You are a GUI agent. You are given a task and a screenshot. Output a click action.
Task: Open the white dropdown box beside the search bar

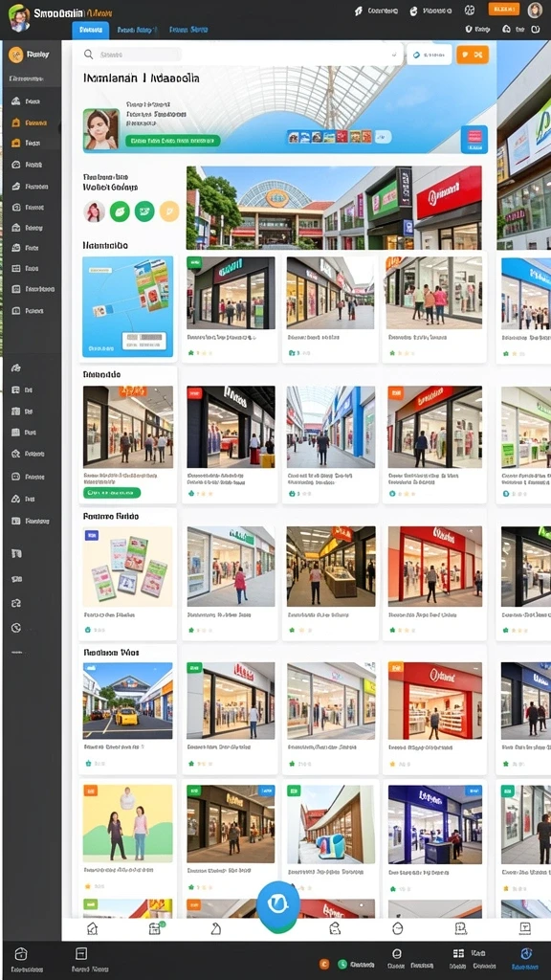[x=430, y=55]
